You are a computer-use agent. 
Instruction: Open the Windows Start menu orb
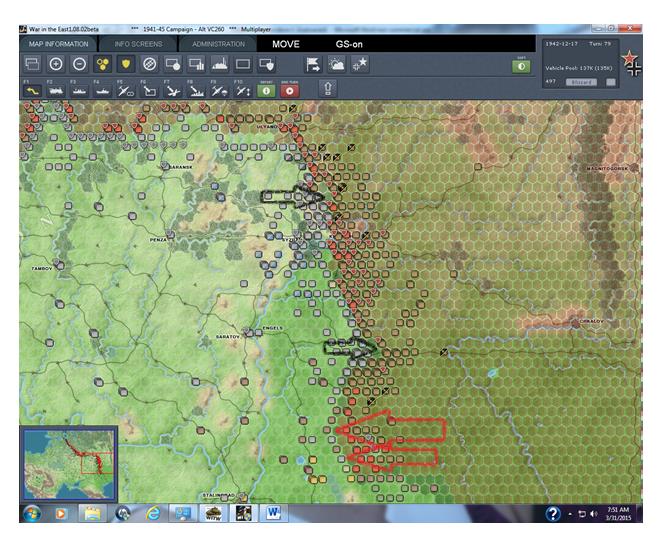pyautogui.click(x=32, y=513)
